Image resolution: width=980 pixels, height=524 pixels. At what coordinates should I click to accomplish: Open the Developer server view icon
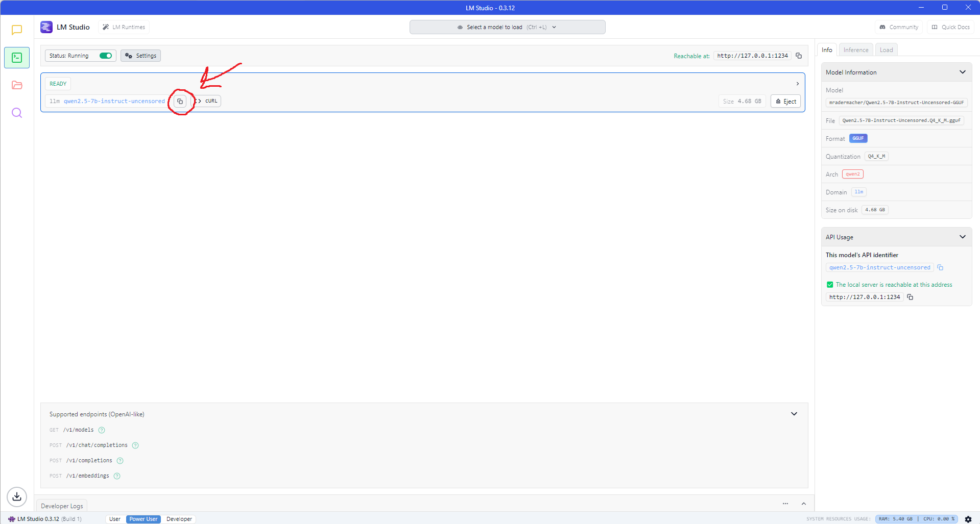click(17, 58)
